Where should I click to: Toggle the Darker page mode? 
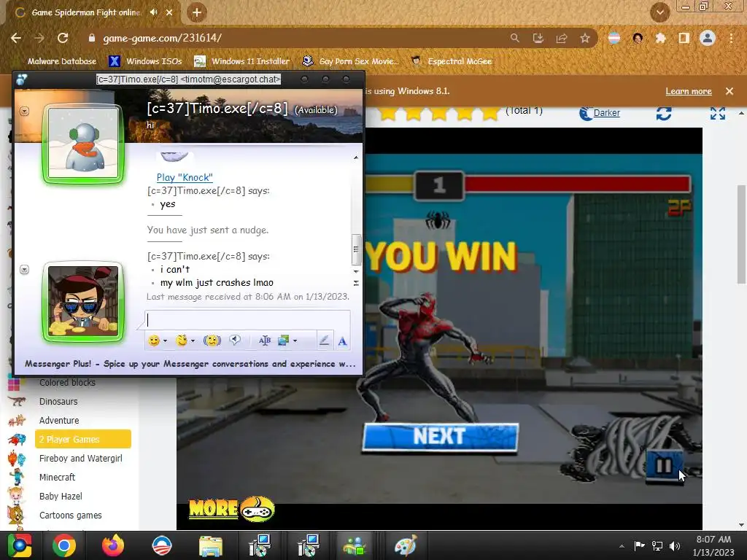point(600,113)
